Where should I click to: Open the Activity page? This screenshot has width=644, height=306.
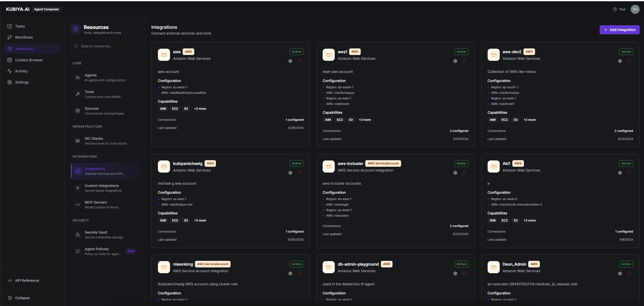click(x=32, y=71)
